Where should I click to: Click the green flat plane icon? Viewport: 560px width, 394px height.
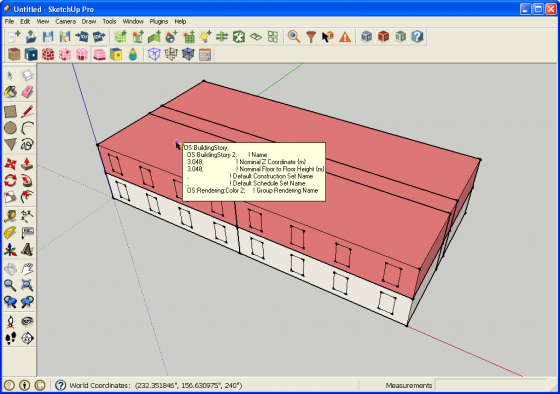[256, 37]
